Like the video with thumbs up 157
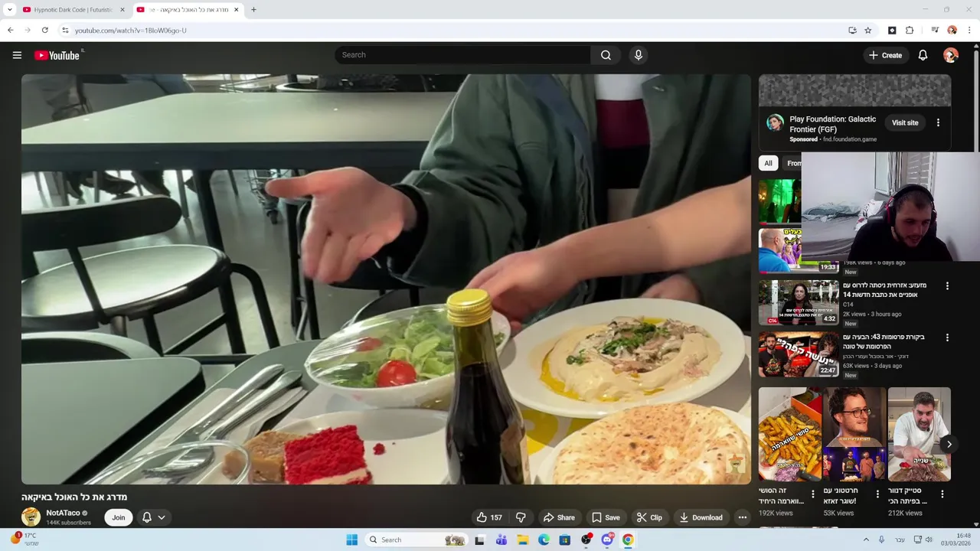Screen dimensions: 980x551 (x=489, y=517)
